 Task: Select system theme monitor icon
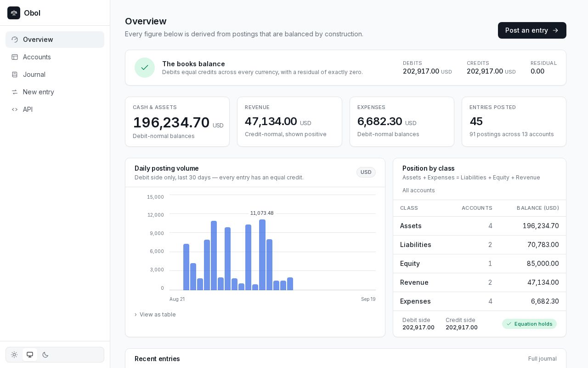(x=30, y=355)
